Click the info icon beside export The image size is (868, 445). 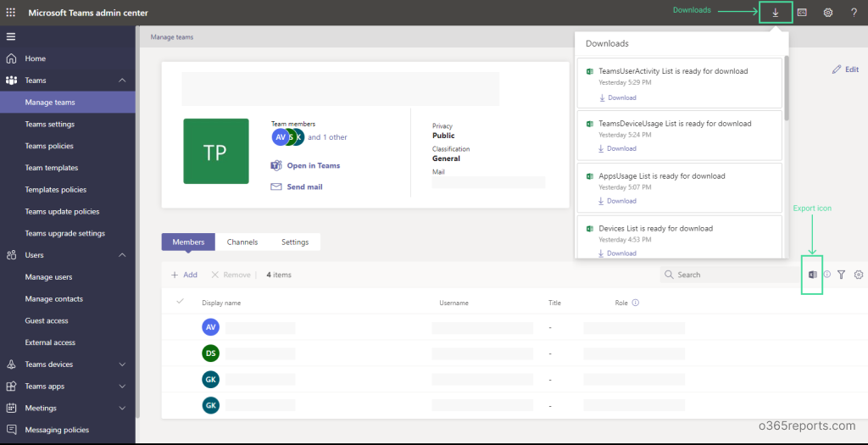click(827, 274)
